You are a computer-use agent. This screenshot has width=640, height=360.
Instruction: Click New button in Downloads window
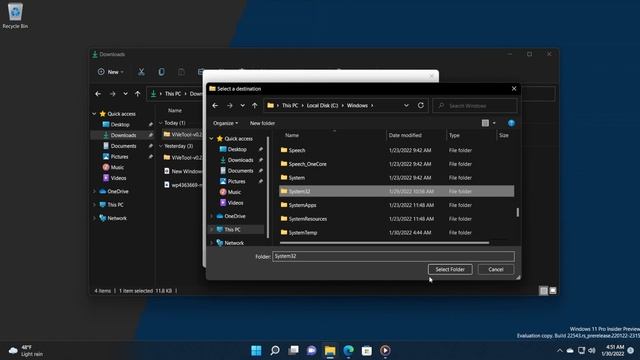(x=111, y=72)
